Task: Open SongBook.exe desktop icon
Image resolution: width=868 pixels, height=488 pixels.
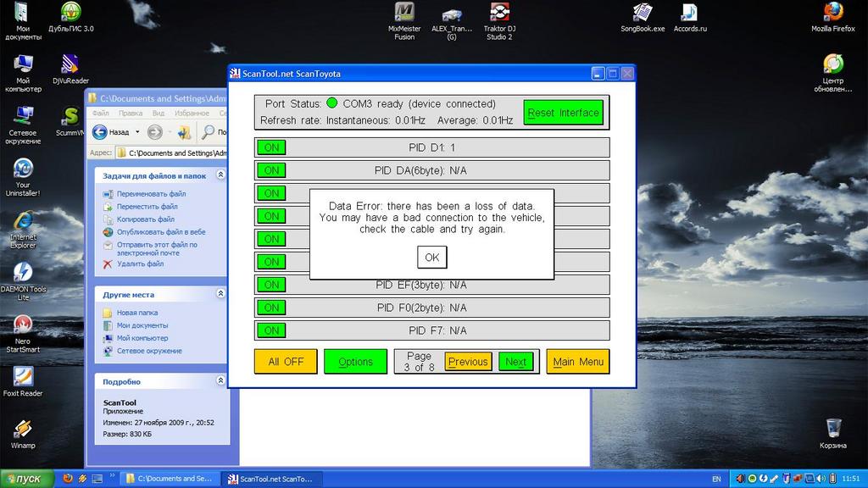Action: pyautogui.click(x=643, y=17)
